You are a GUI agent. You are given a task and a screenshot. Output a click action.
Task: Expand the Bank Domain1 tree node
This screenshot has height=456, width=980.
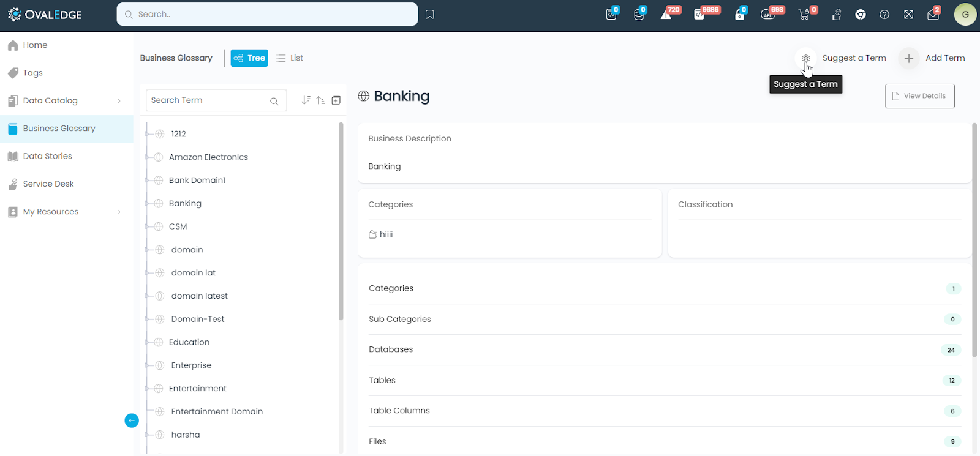pos(147,181)
